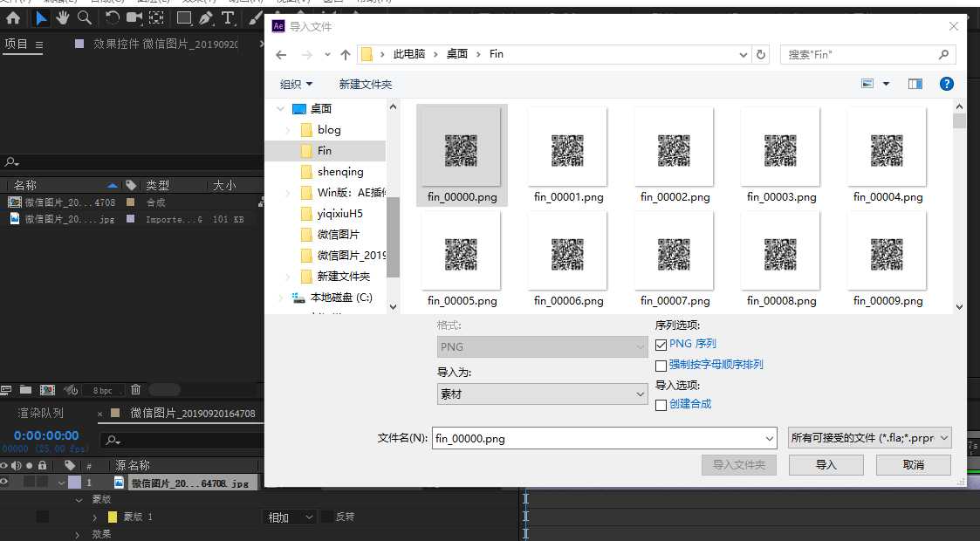Open the 导入为 素材 dropdown
Viewport: 980px width, 541px height.
[x=542, y=394]
